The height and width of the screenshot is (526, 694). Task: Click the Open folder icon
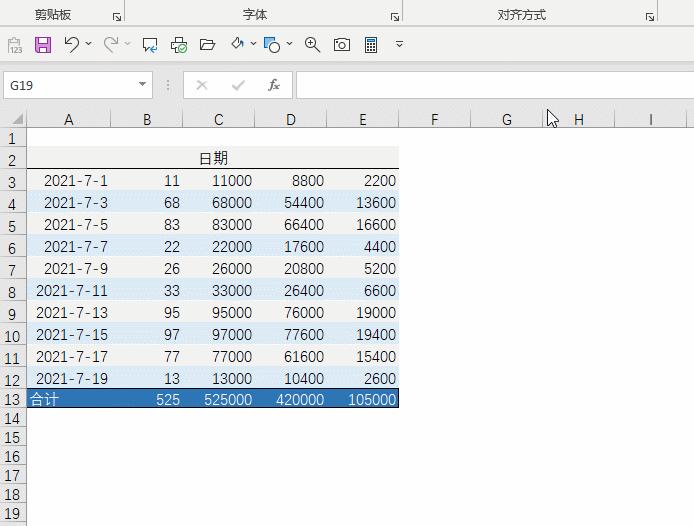tap(208, 45)
